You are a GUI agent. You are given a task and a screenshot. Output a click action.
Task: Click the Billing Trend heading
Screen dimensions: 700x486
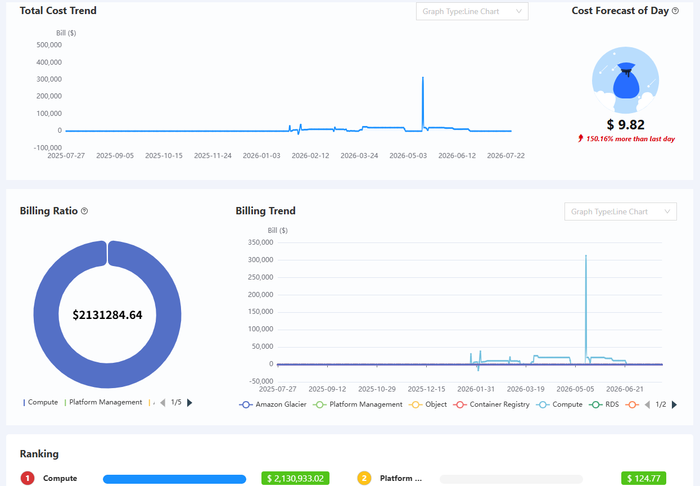[x=266, y=211]
